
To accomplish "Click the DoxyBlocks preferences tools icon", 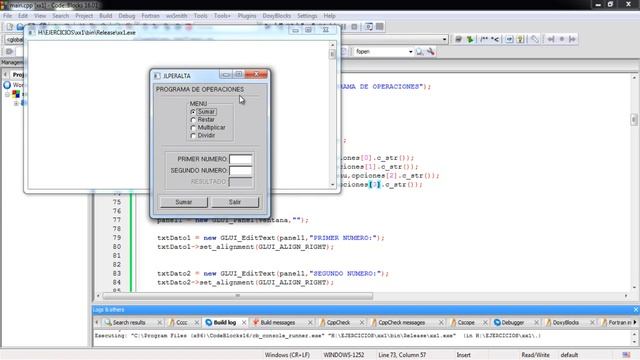I will [534, 39].
